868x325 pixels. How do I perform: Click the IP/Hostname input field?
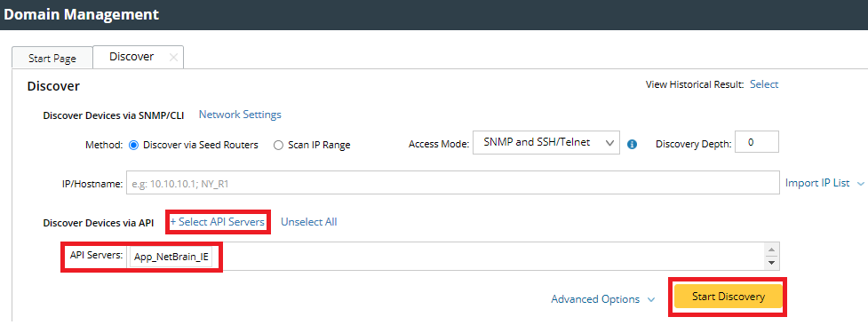(453, 183)
